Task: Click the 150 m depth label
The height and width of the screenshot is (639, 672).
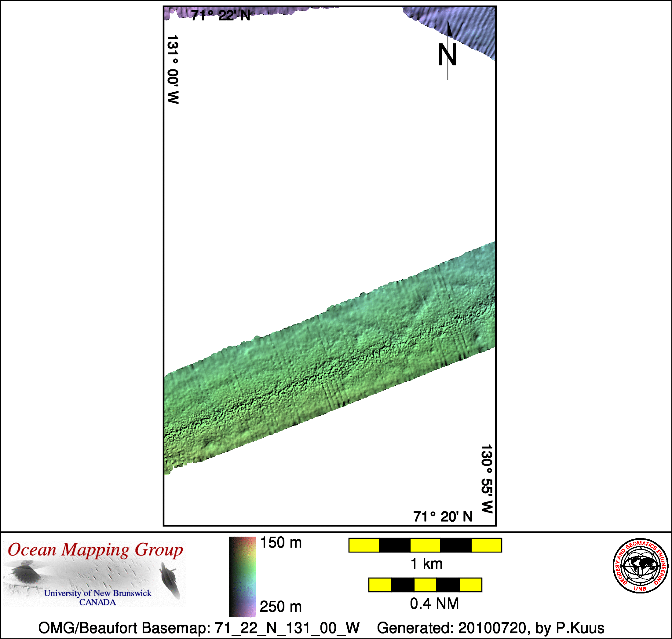Action: tap(281, 543)
